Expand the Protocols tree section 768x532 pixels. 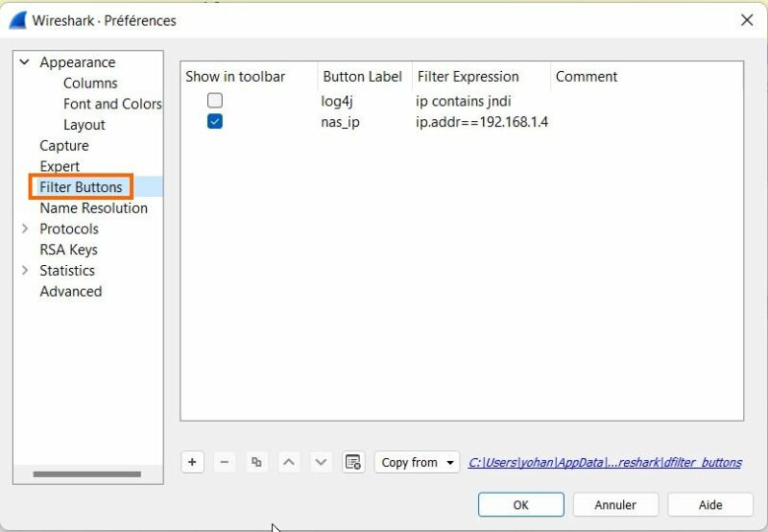point(25,229)
